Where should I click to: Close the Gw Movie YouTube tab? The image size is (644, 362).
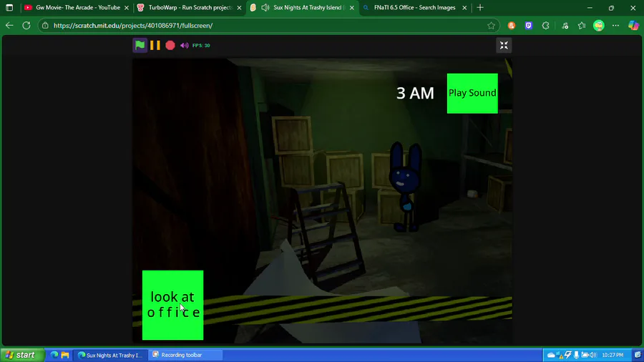point(127,7)
